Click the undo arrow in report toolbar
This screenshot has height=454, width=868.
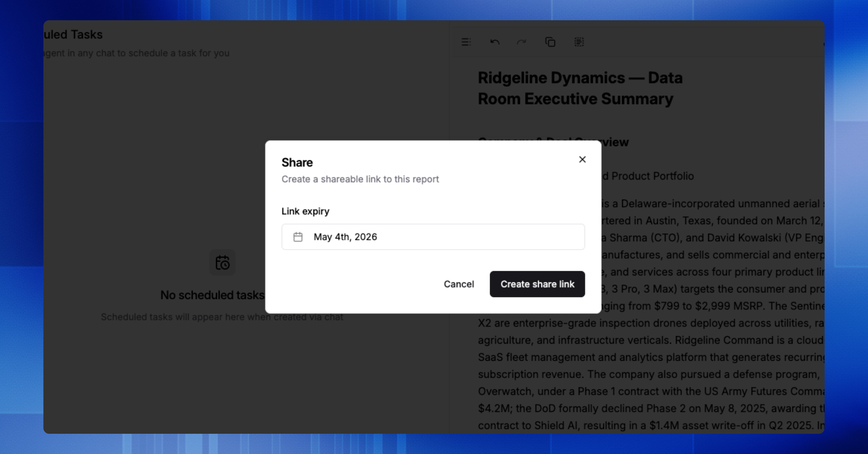tap(494, 42)
